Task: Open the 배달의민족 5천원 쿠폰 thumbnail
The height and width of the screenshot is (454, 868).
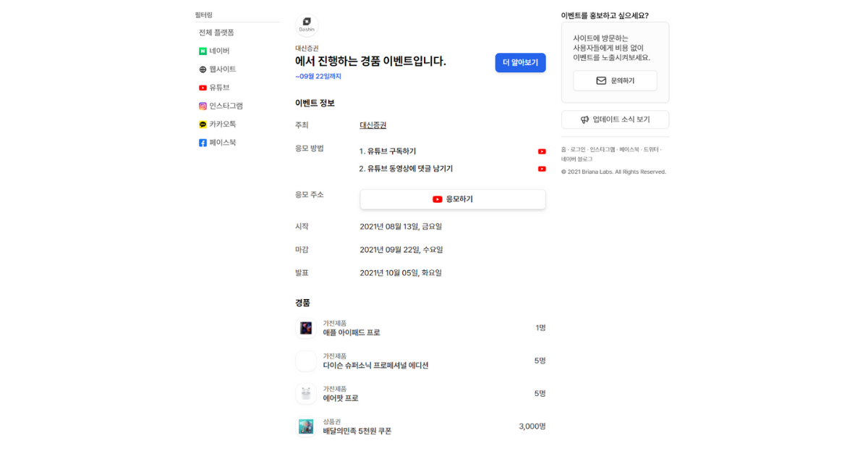Action: (306, 426)
